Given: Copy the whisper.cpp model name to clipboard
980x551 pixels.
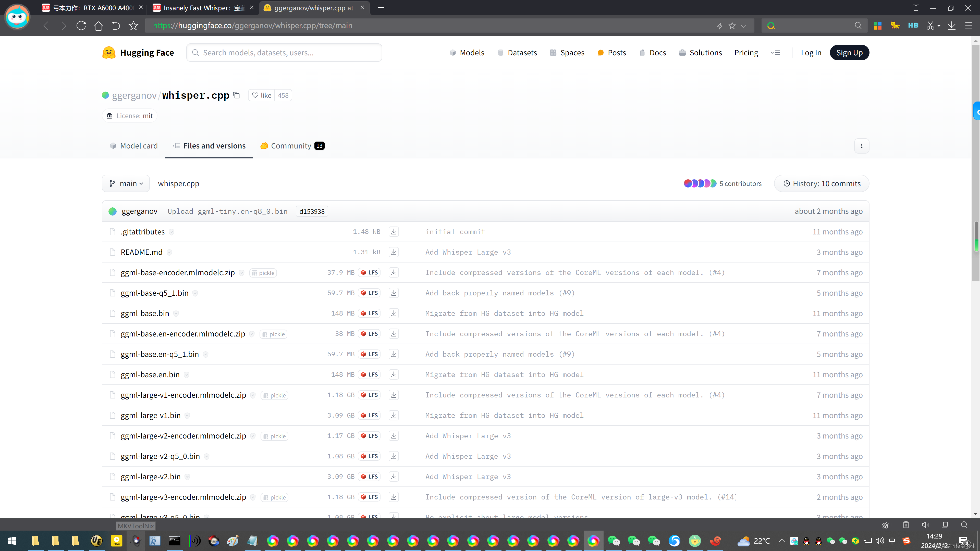Looking at the screenshot, I should [x=237, y=95].
